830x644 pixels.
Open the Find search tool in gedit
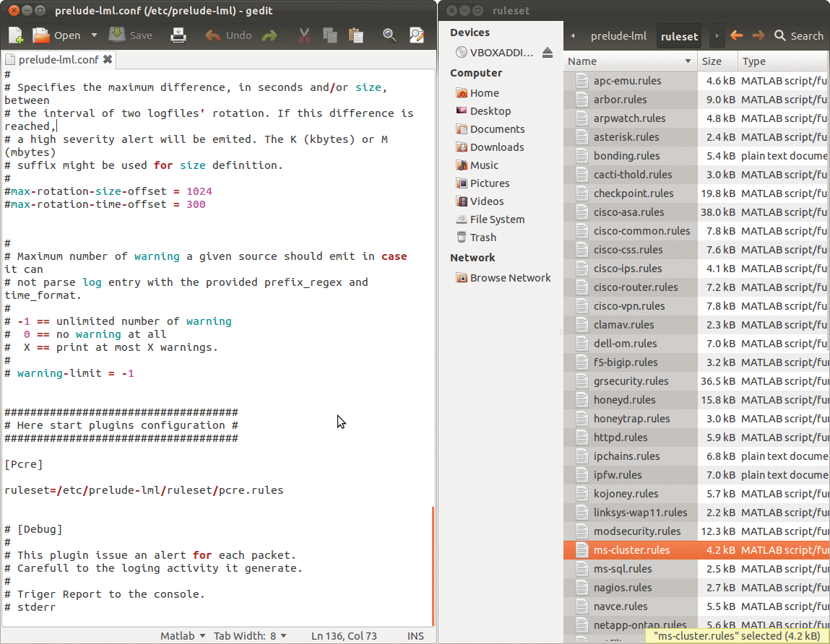click(389, 35)
